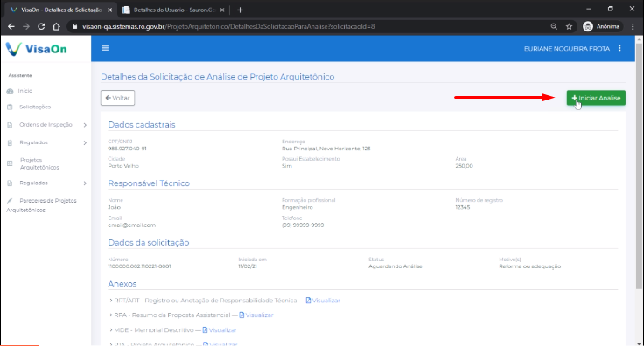View the RRT/ART attachment via Visualizar

pos(323,301)
